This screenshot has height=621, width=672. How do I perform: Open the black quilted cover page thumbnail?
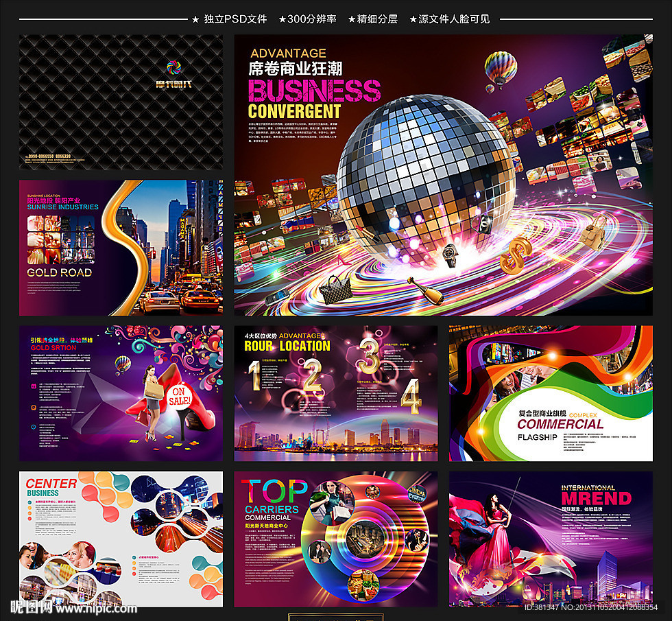pos(121,102)
